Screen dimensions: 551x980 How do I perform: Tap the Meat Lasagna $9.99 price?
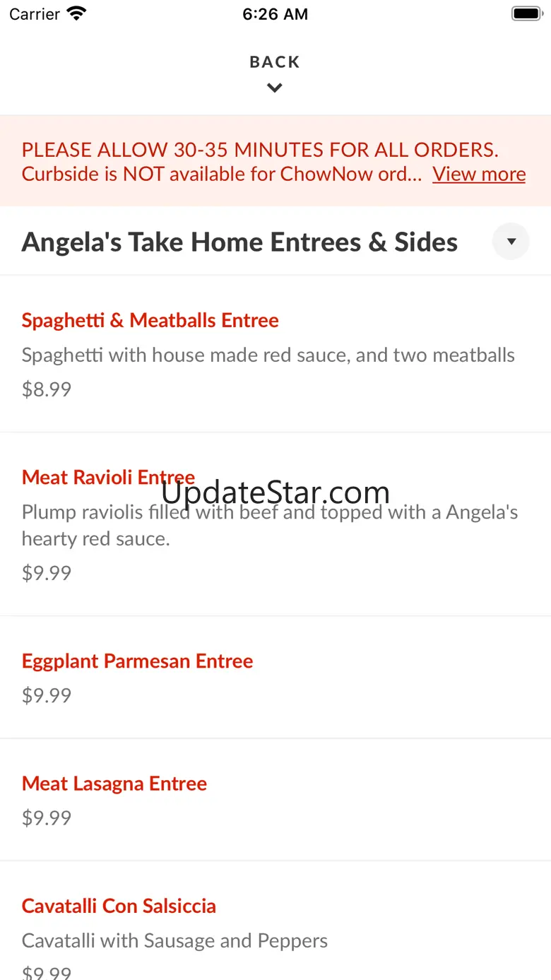[x=47, y=818]
